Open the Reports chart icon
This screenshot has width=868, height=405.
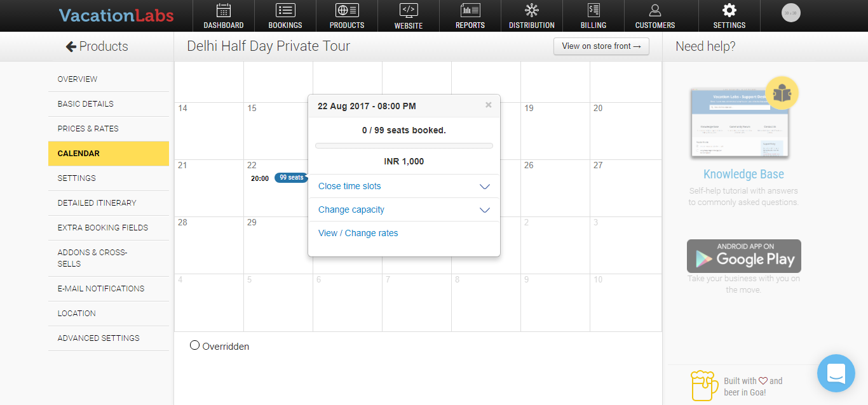point(470,10)
